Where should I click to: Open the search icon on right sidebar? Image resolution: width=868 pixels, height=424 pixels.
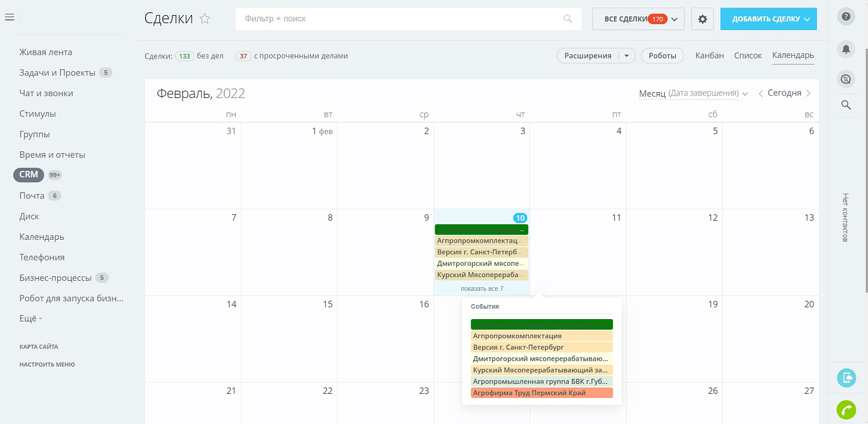(x=846, y=105)
